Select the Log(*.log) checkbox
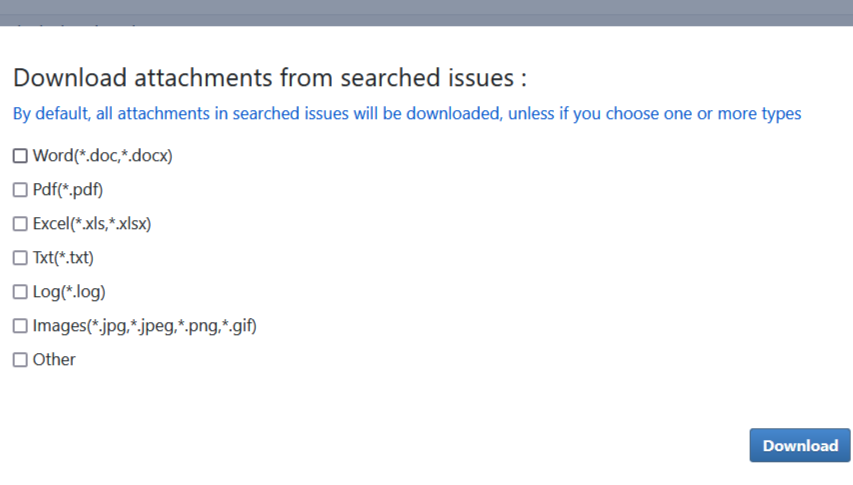853x485 pixels. coord(20,292)
